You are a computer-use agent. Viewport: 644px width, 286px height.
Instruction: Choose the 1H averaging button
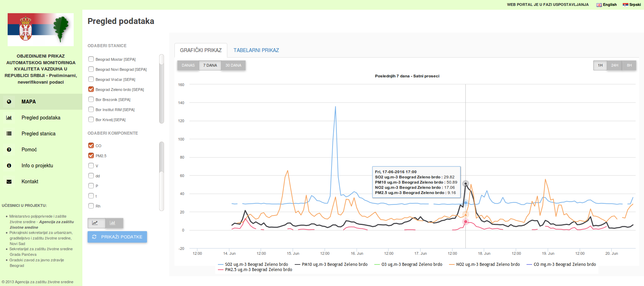[x=600, y=65]
